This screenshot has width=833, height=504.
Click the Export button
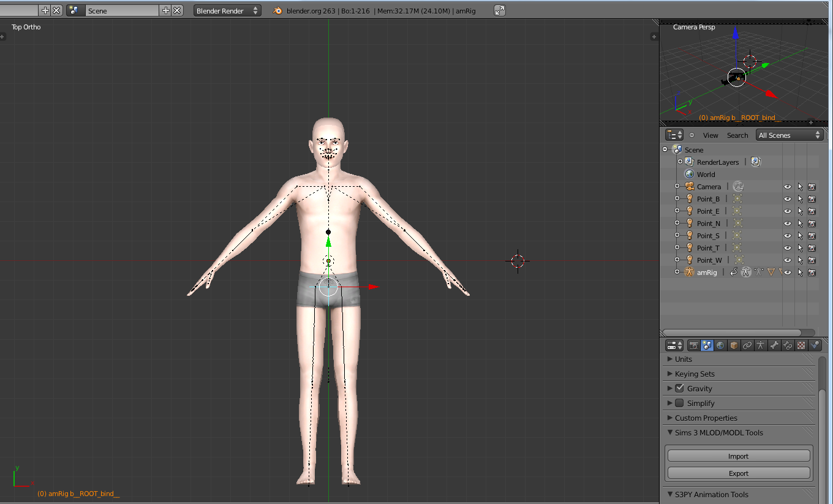coord(738,473)
